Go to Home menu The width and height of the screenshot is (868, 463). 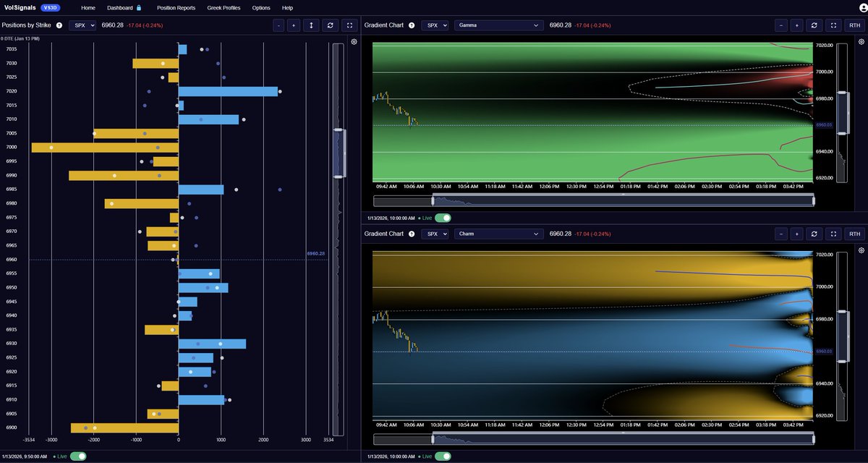88,7
